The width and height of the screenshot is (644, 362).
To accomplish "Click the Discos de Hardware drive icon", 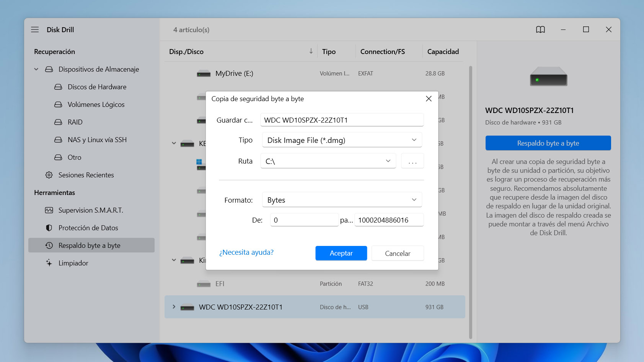I will [x=58, y=87].
